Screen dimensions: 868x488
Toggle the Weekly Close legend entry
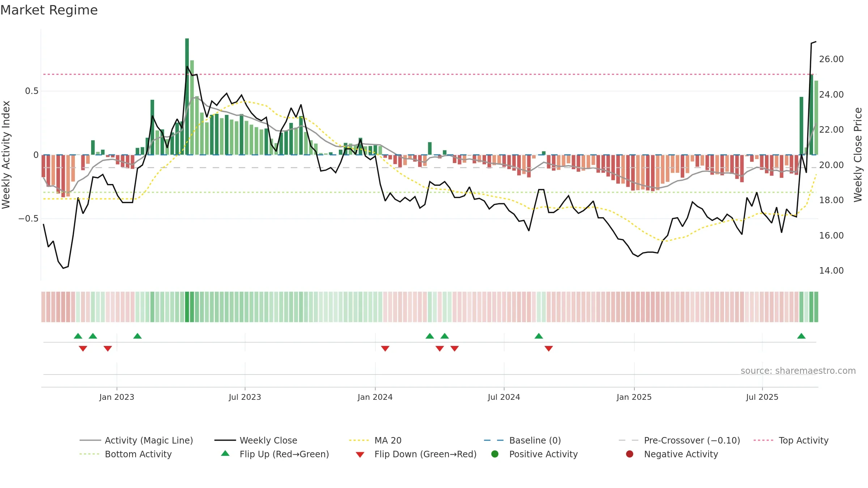click(256, 440)
